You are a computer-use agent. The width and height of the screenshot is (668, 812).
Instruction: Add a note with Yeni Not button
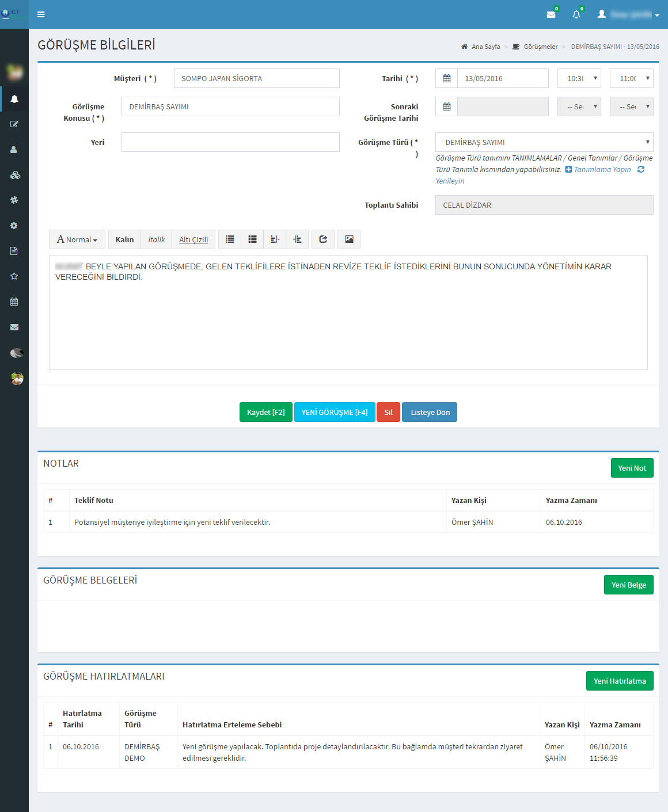(632, 468)
